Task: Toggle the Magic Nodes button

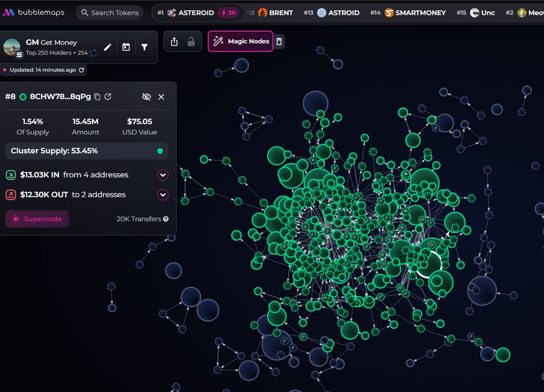Action: [240, 42]
